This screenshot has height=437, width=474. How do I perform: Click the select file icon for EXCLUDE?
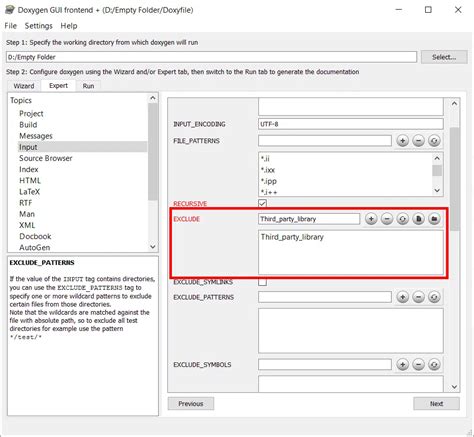(418, 219)
